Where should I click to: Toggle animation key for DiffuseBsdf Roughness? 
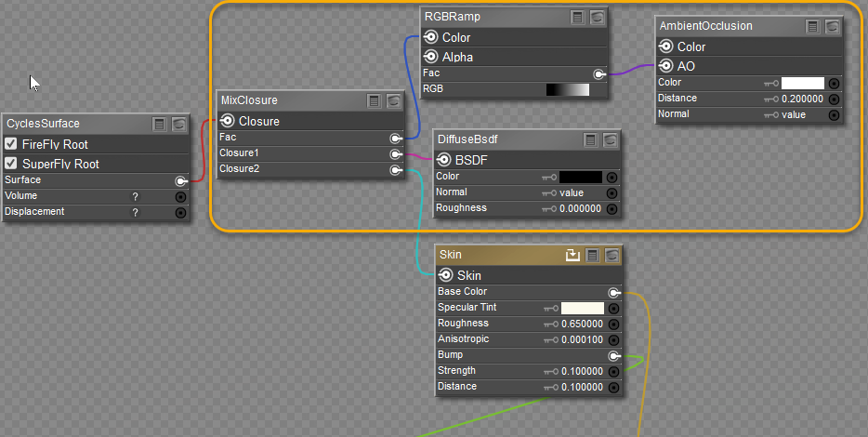(549, 209)
